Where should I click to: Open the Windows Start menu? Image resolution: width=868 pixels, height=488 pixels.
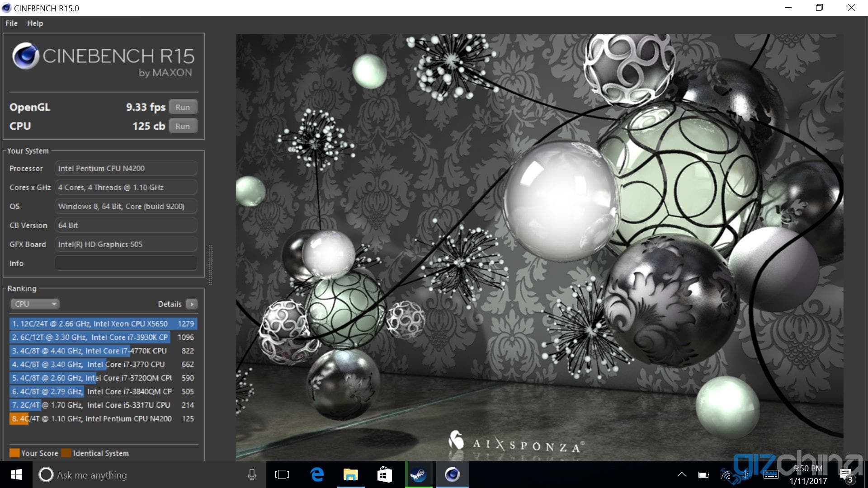(x=16, y=474)
